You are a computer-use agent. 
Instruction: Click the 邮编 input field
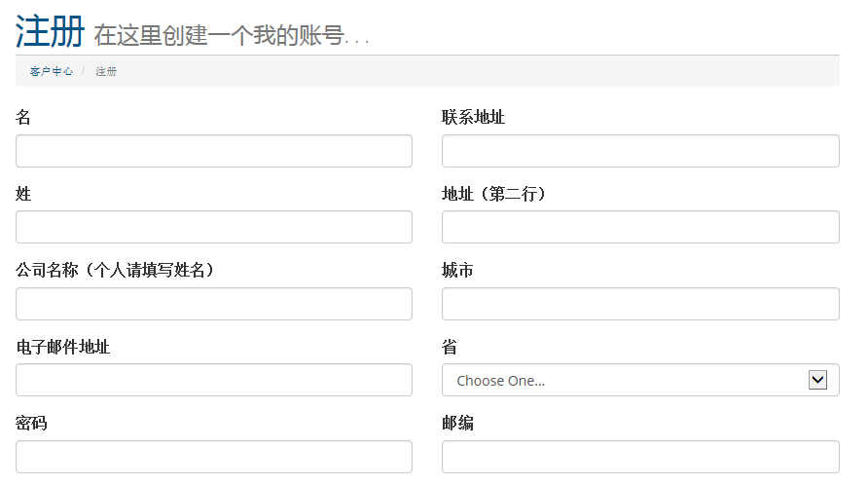pyautogui.click(x=640, y=457)
